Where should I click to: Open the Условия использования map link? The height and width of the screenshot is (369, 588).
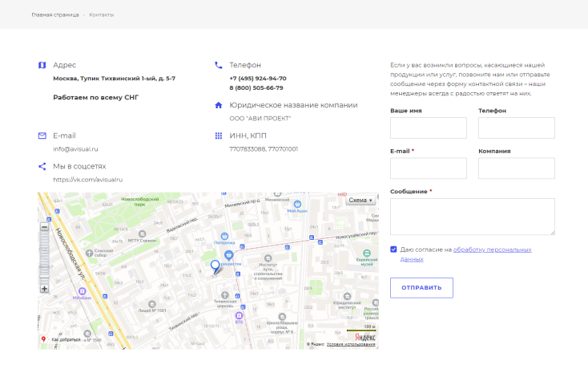coord(351,344)
